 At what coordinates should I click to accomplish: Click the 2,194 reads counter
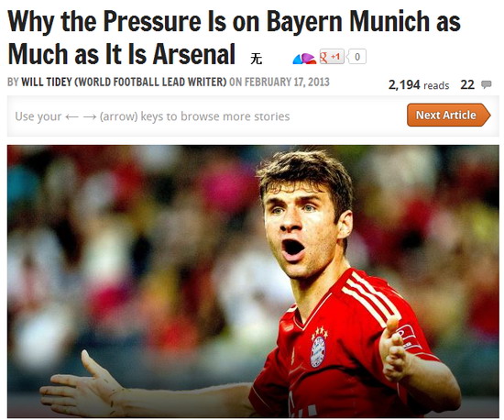tap(419, 85)
